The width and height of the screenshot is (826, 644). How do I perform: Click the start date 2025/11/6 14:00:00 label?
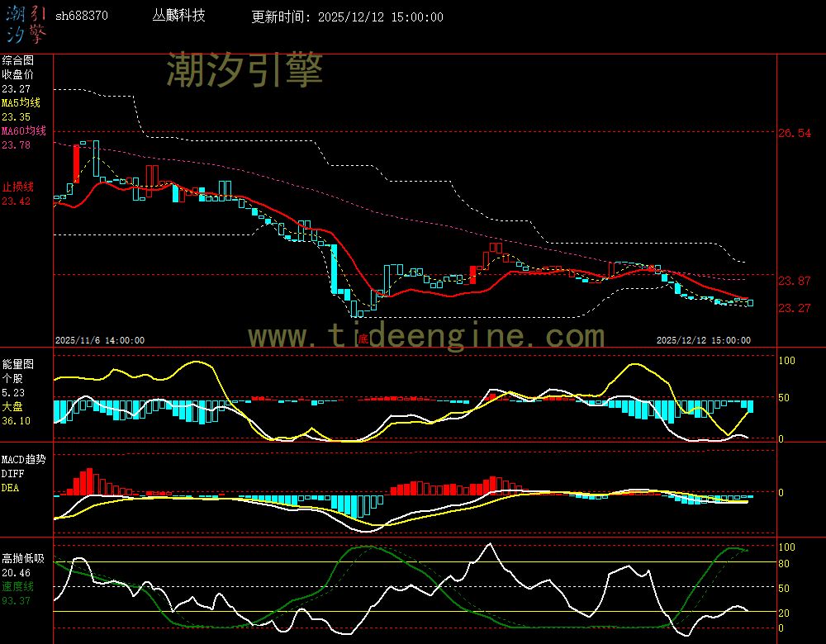(x=100, y=340)
